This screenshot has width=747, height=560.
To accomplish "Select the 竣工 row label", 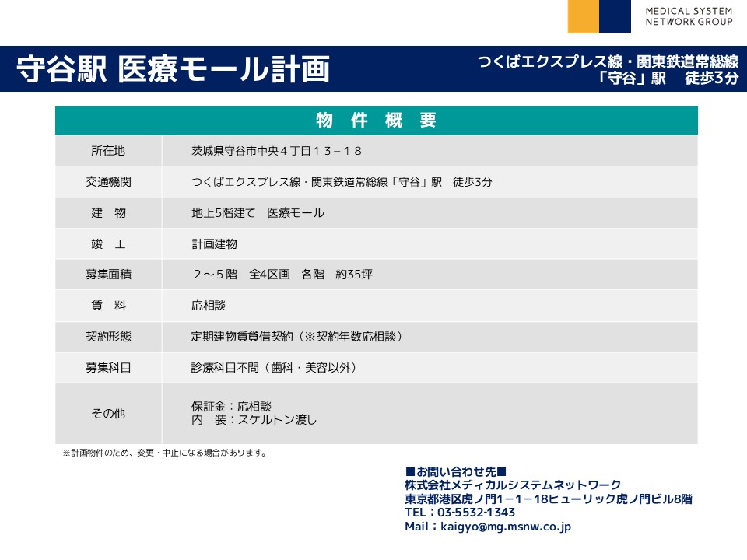I will 108,244.
